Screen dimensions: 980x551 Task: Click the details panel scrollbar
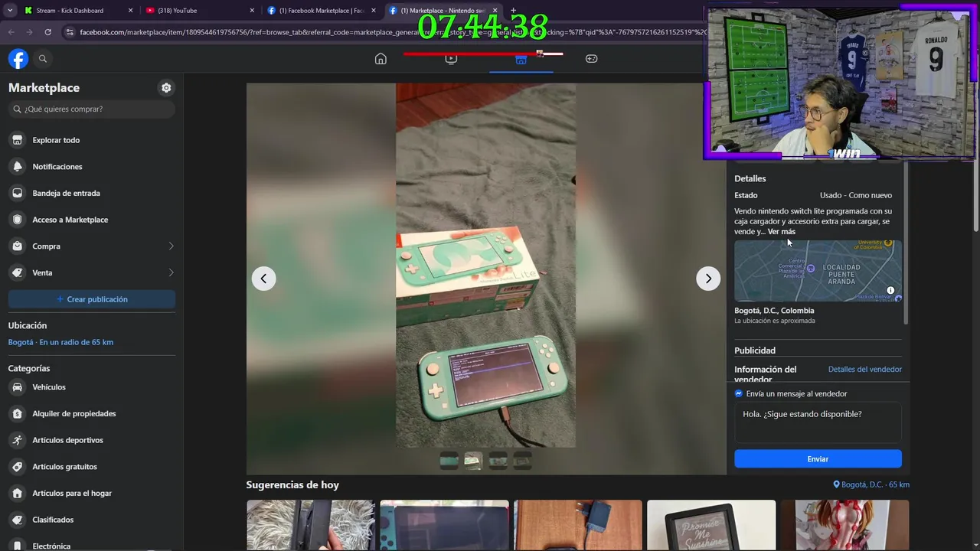[906, 241]
